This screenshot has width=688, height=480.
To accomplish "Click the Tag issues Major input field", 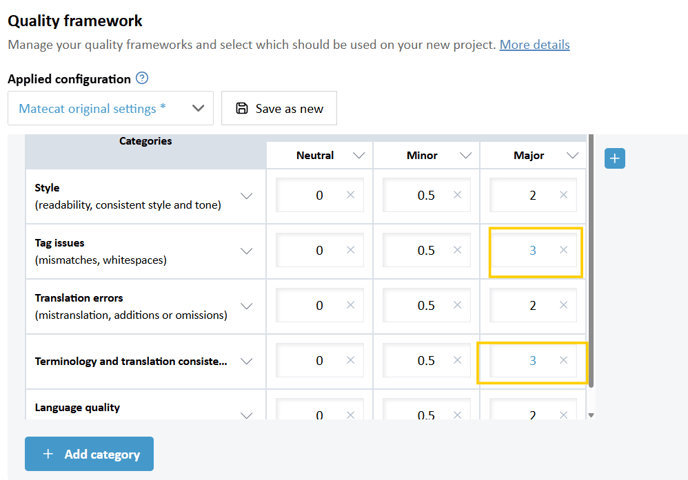I will [527, 250].
